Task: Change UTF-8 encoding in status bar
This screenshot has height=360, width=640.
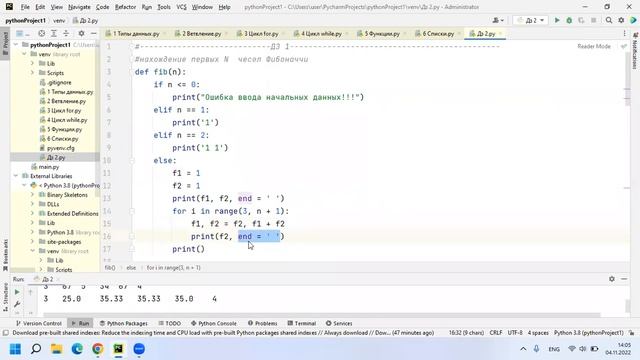Action: pyautogui.click(x=515, y=333)
